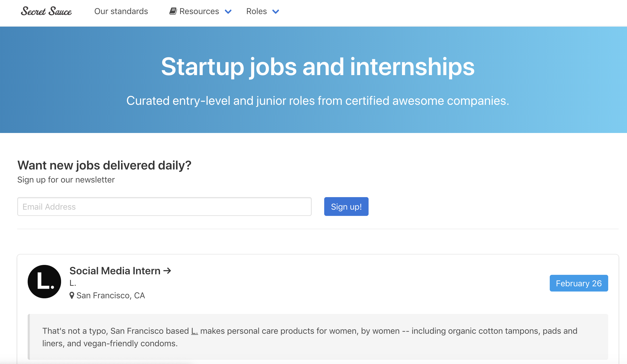
Task: Click the Secret Sauce logo
Action: pyautogui.click(x=46, y=11)
